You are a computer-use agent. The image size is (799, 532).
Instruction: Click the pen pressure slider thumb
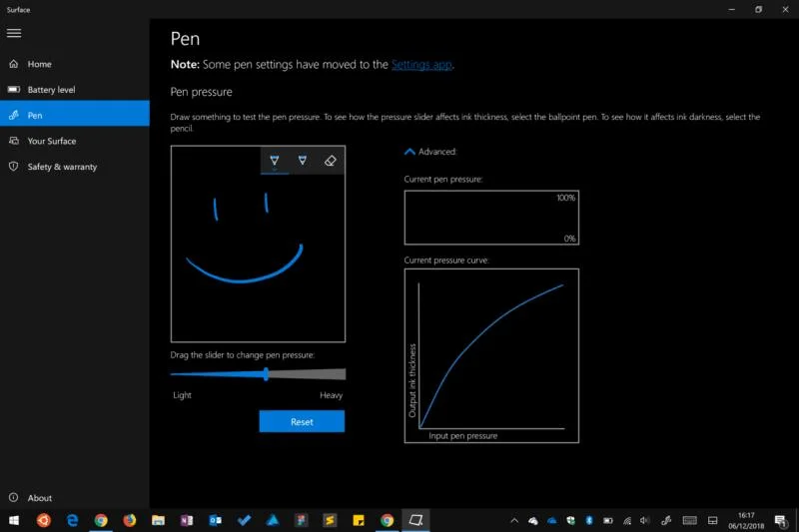coord(266,374)
